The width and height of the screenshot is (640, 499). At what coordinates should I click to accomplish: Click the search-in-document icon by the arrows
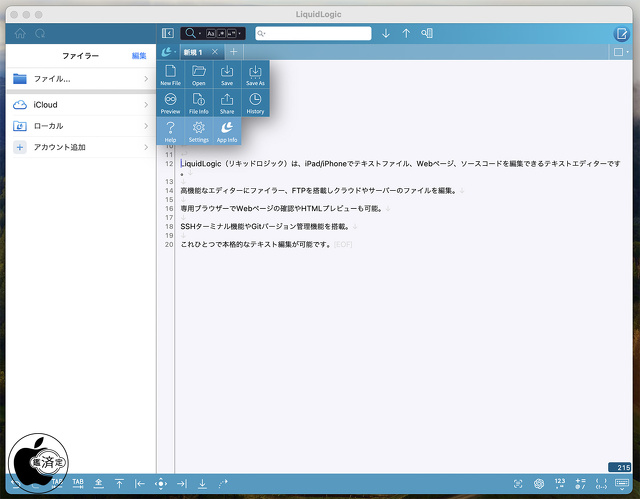(x=427, y=33)
